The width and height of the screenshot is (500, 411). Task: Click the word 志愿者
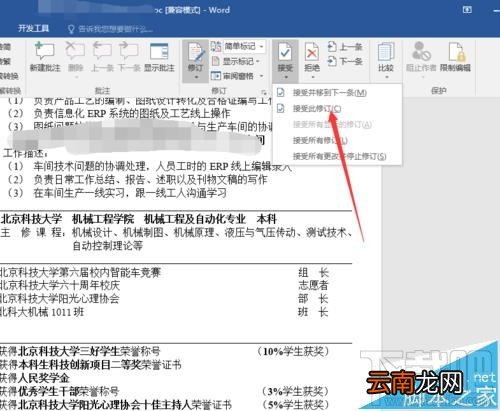(x=313, y=285)
